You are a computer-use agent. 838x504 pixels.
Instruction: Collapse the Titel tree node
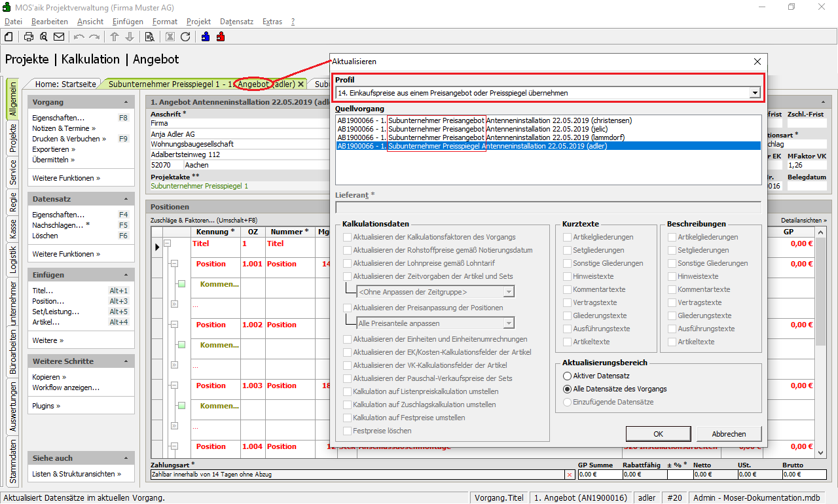pyautogui.click(x=168, y=243)
